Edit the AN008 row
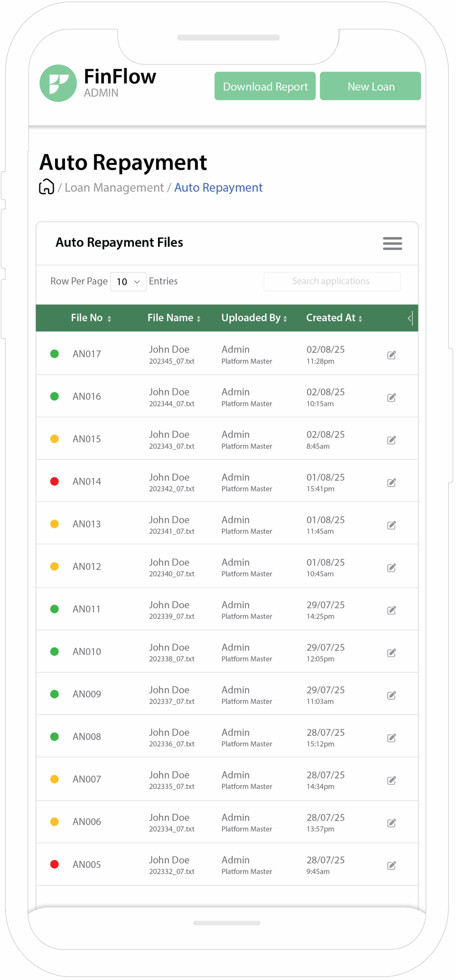 391,737
